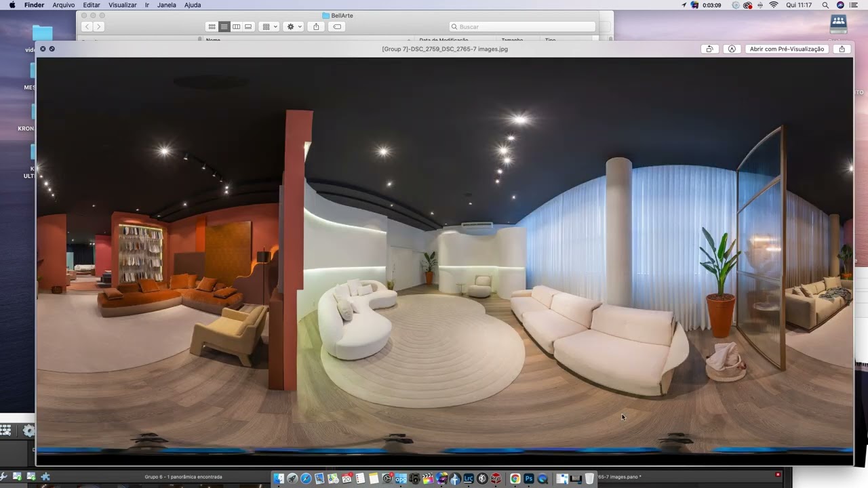Open the Visualizar menu
The height and width of the screenshot is (488, 868).
123,5
